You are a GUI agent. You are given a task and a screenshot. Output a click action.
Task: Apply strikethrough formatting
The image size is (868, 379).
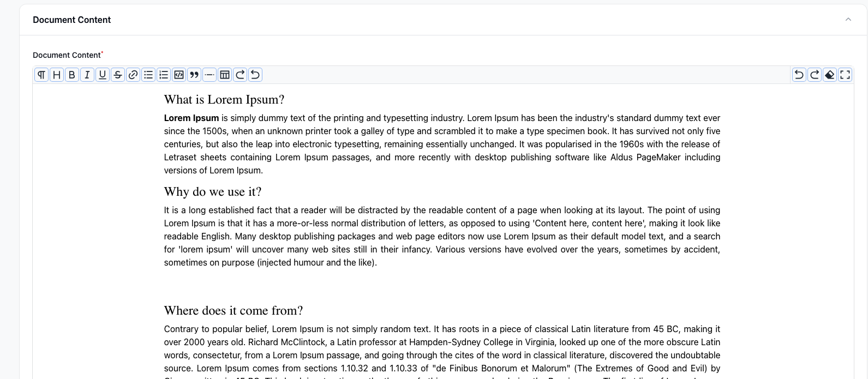(x=118, y=75)
